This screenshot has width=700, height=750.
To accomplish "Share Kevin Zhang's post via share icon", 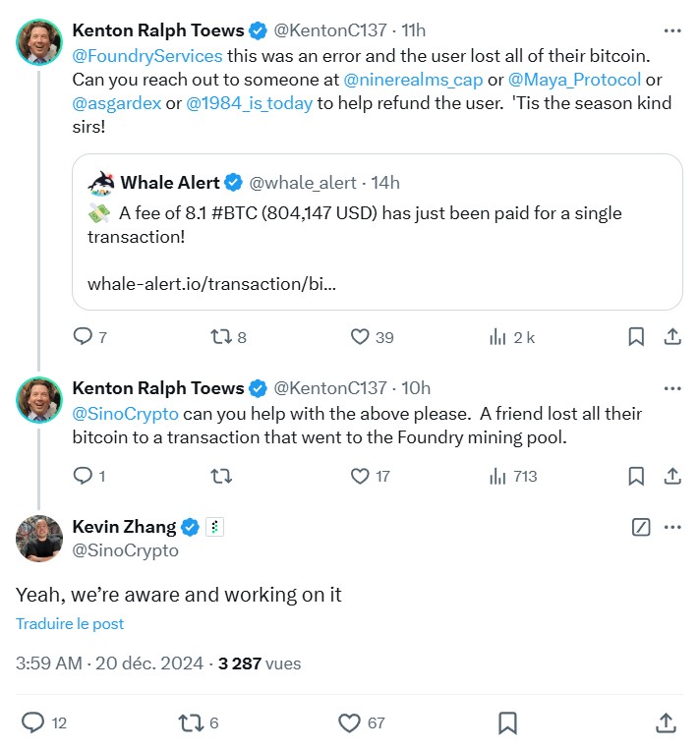I will (665, 723).
